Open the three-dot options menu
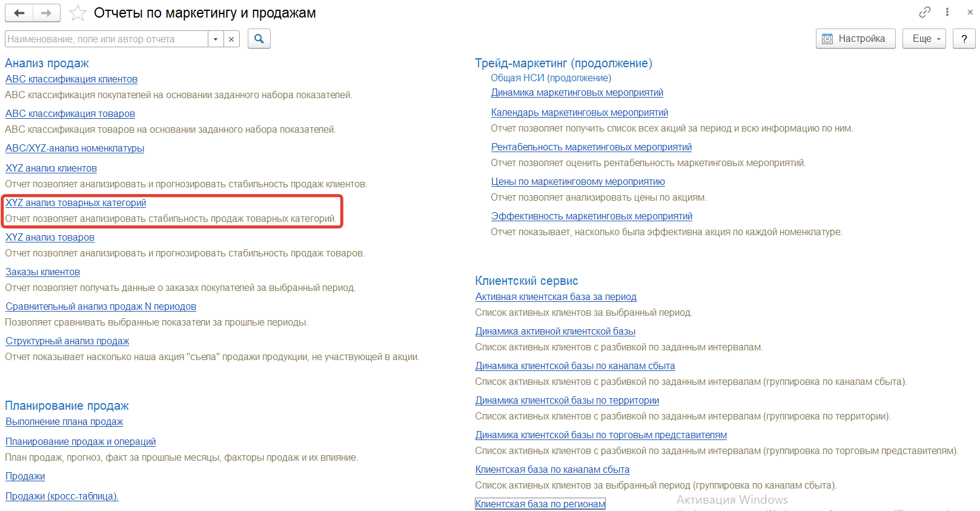Viewport: 980px width, 511px height. tap(947, 12)
